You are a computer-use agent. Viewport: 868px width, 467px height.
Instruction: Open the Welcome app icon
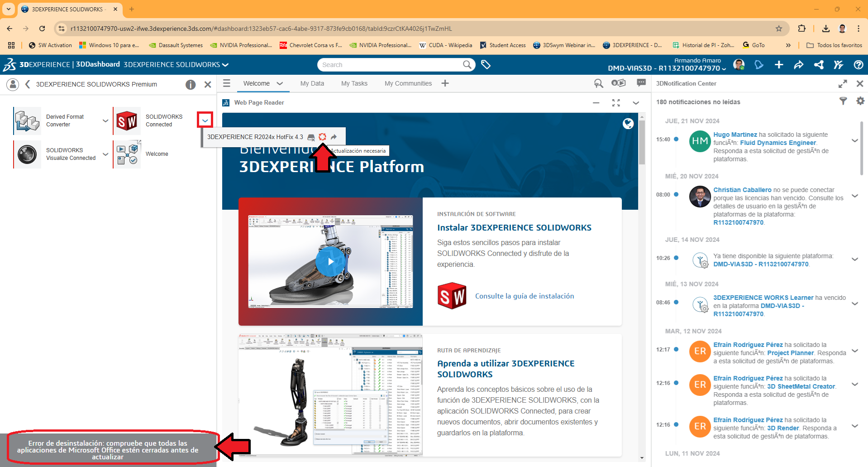(x=127, y=154)
